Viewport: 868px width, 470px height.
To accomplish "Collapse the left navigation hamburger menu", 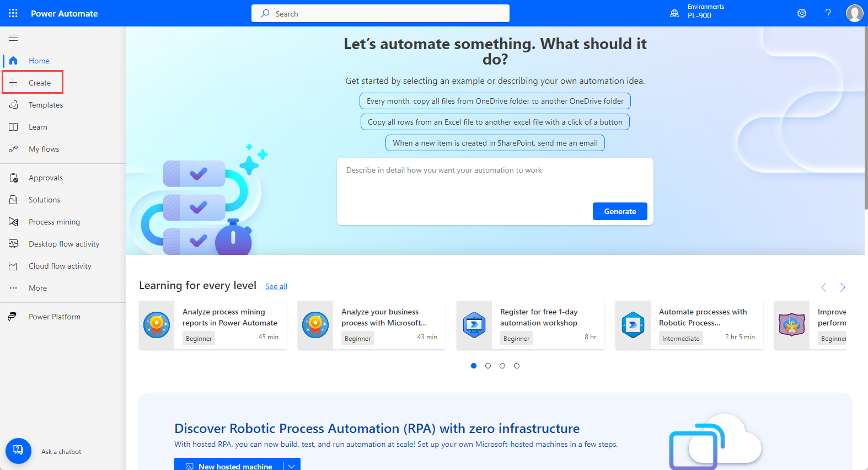I will click(x=13, y=38).
